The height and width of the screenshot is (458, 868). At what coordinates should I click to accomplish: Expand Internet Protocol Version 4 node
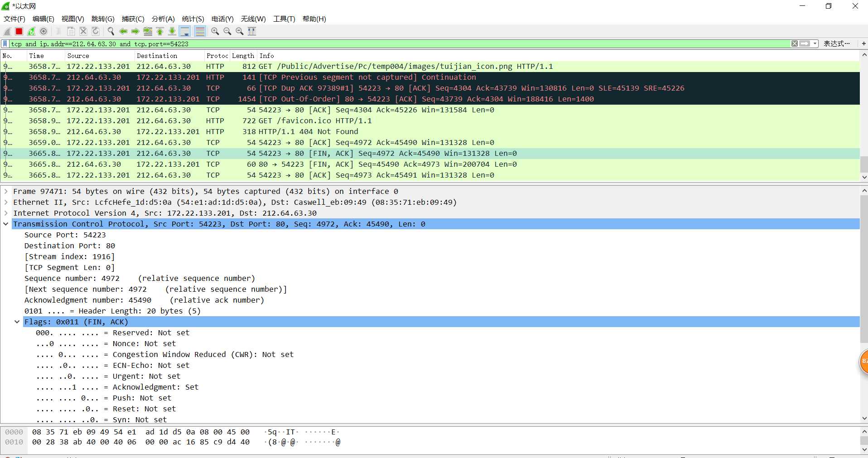click(6, 213)
